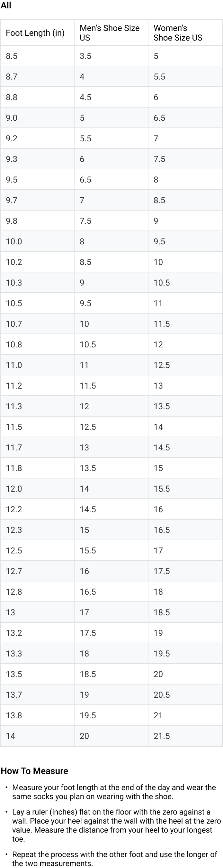Click women's size 7.5 cell
223x868 pixels.
point(185,159)
